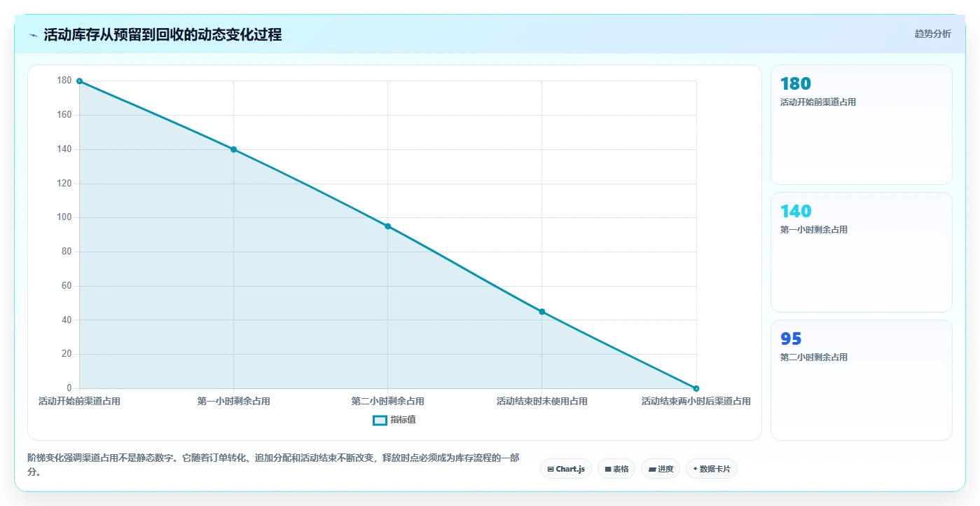Click the data point at value 45
The height and width of the screenshot is (506, 980).
[x=541, y=312]
